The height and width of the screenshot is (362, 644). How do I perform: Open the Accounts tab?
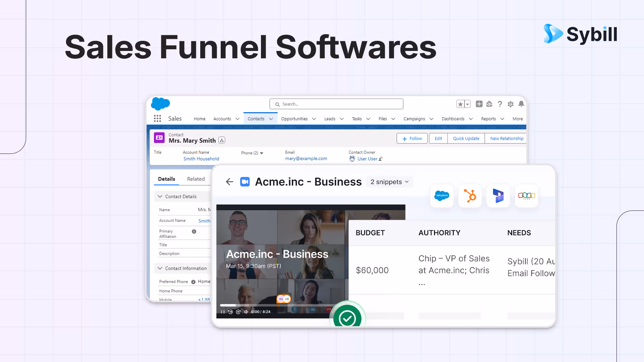222,119
